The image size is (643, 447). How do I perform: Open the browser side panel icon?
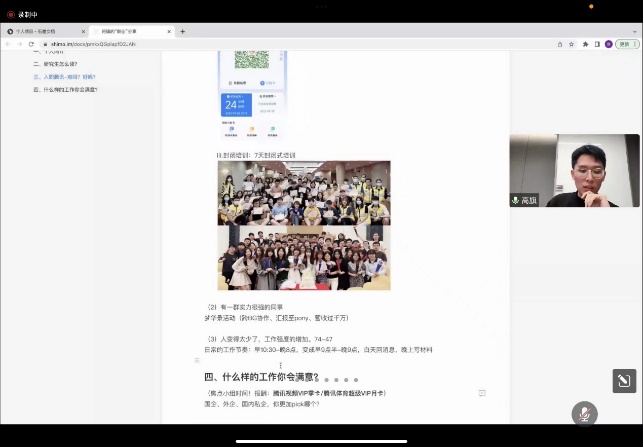(597, 44)
